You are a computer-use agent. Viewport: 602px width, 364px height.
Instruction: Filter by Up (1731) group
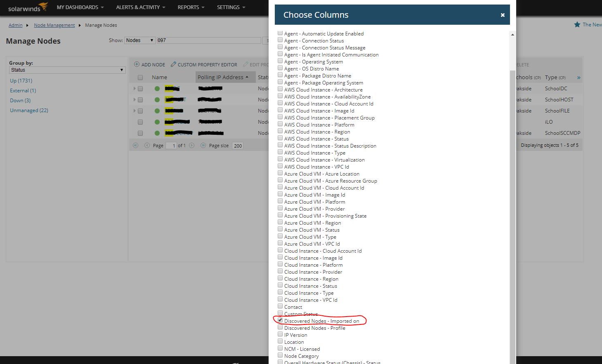(21, 81)
